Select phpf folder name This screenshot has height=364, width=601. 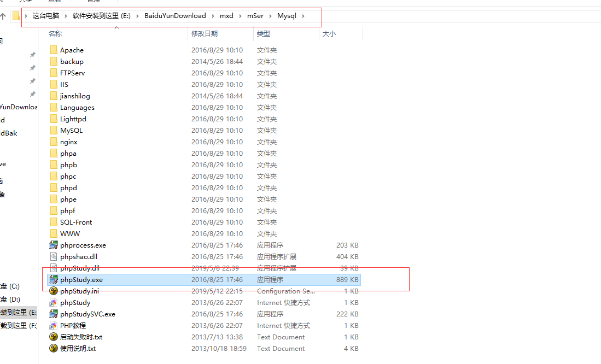[x=68, y=211]
